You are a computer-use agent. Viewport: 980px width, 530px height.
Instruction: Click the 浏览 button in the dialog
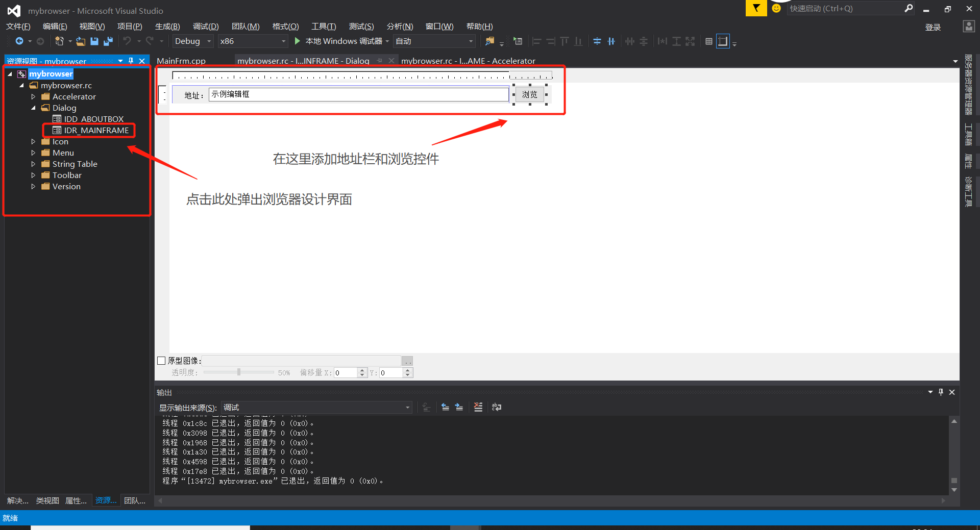(530, 94)
